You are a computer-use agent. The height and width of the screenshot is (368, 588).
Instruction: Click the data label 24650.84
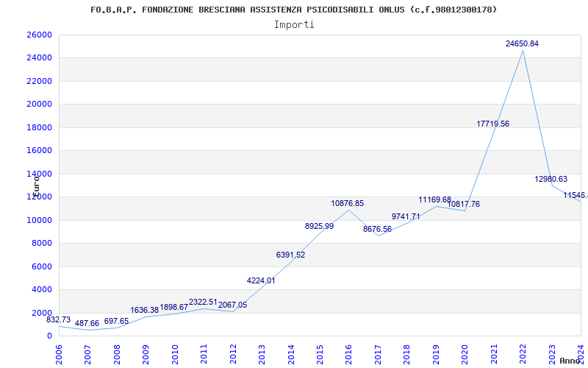pyautogui.click(x=522, y=43)
